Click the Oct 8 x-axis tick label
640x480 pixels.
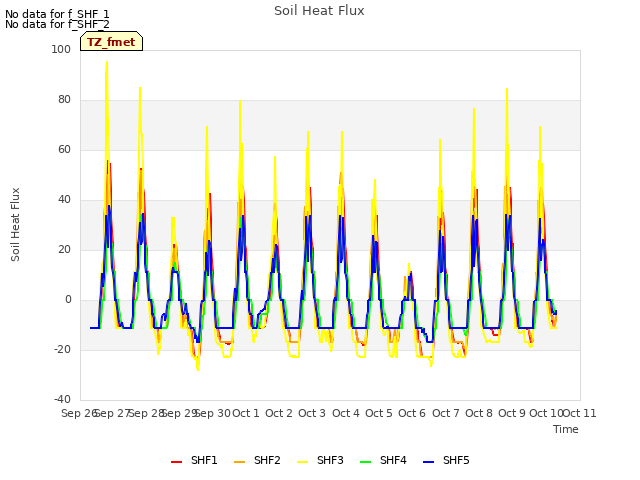click(x=479, y=413)
